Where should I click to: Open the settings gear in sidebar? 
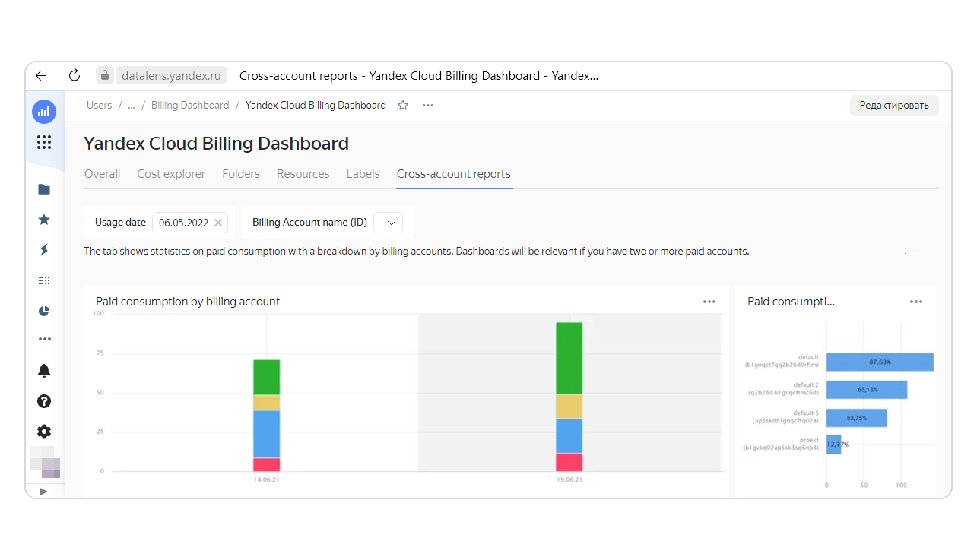[44, 432]
